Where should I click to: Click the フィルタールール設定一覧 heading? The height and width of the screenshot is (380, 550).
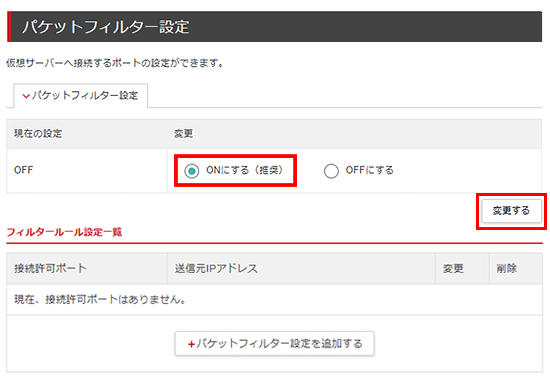point(64,232)
